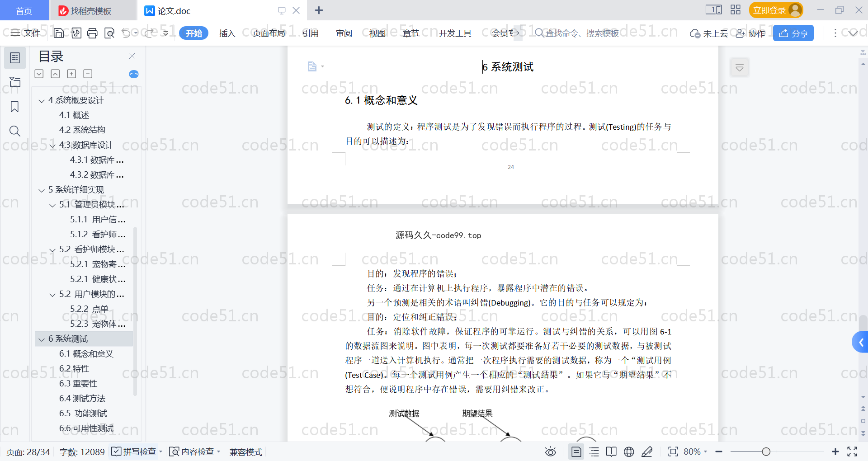Click the search commands input field
The width and height of the screenshot is (868, 461).
click(581, 33)
